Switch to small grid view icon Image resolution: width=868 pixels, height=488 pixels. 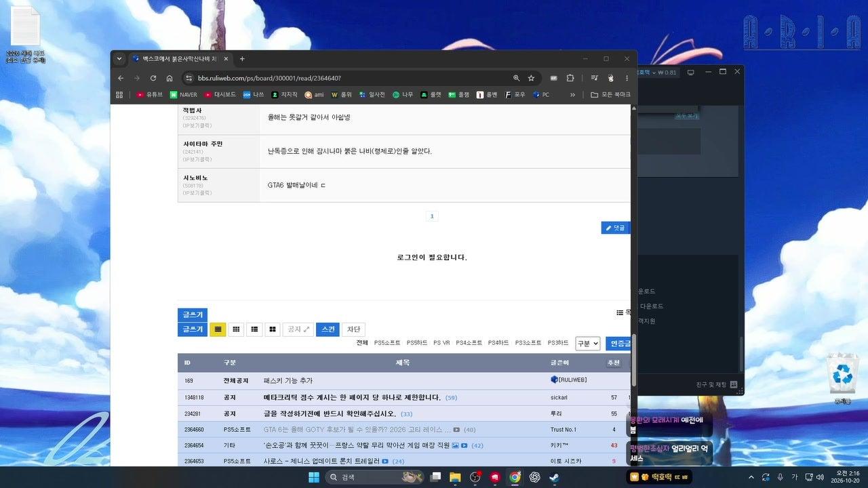click(x=236, y=329)
